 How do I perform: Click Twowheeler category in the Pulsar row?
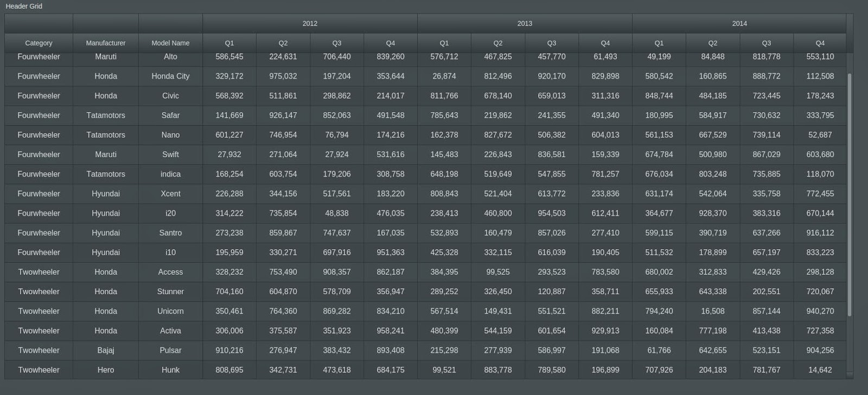(x=39, y=350)
